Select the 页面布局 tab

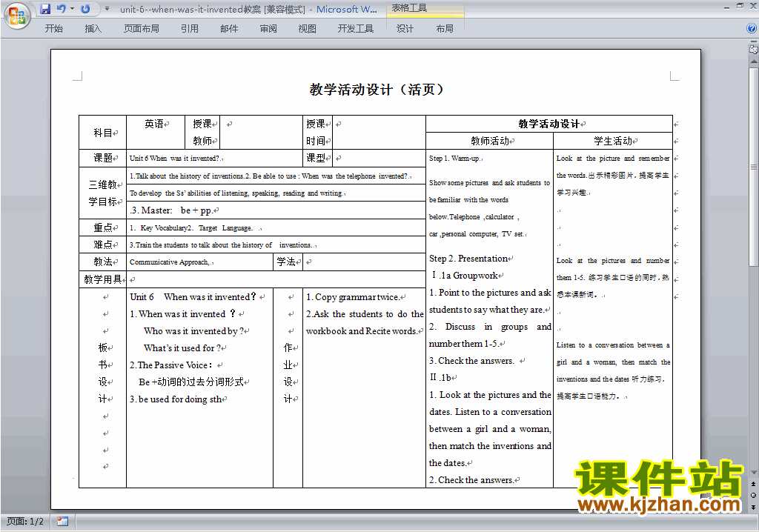tap(141, 29)
